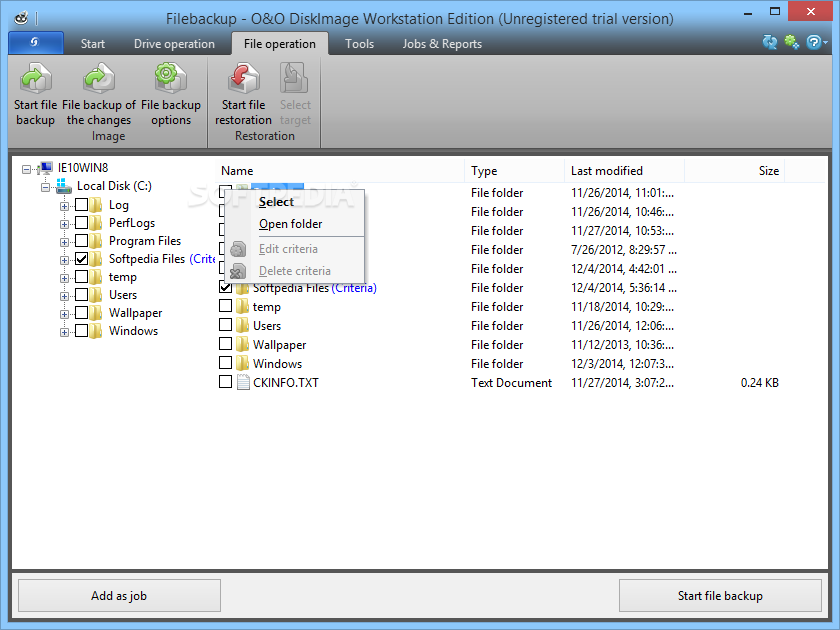Click the Start file backup ribbon icon

pos(35,79)
